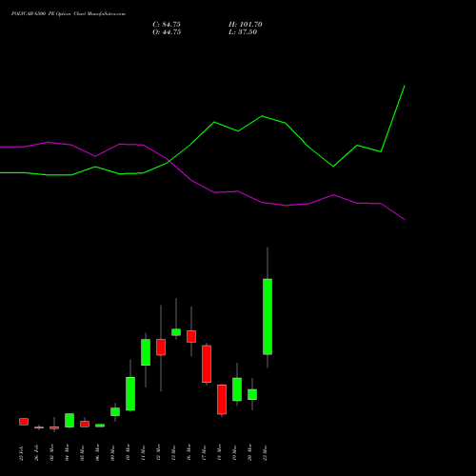Click the 20 Mar date label

tap(249, 453)
